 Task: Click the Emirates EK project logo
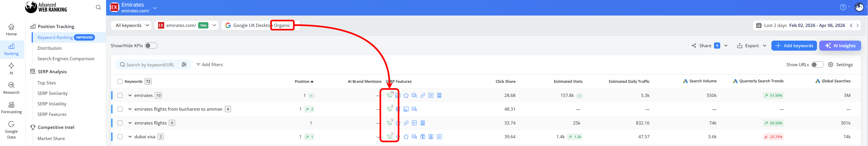(115, 8)
